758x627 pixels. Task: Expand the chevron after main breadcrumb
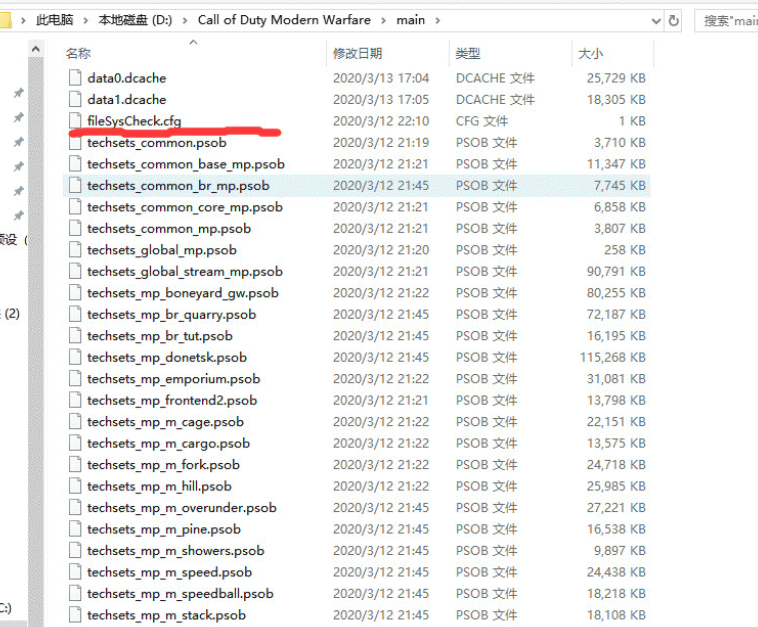pyautogui.click(x=437, y=20)
